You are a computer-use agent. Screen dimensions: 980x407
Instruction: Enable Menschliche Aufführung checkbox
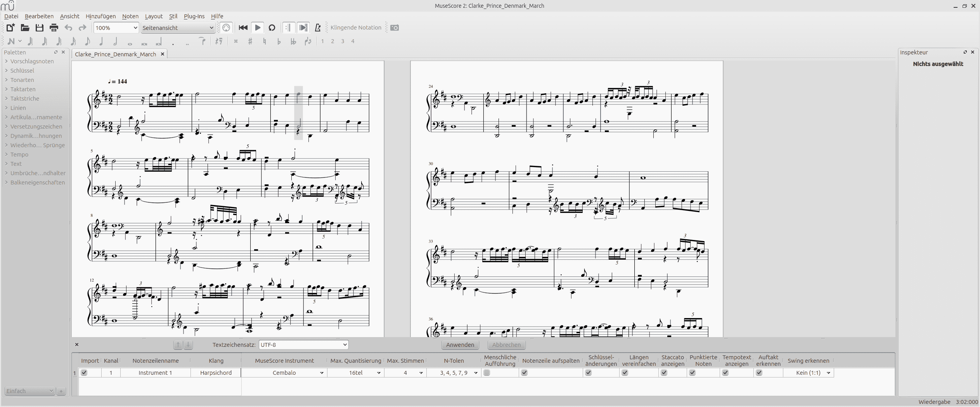[x=487, y=372]
